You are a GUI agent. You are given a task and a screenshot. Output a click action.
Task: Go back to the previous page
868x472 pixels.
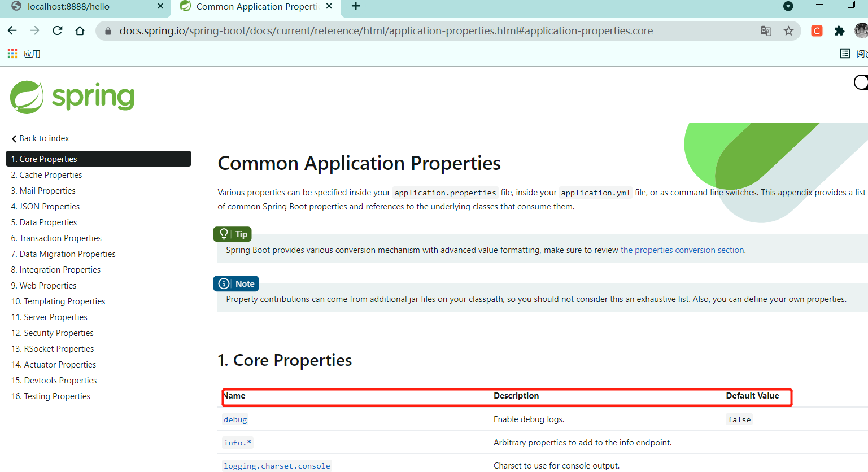tap(12, 30)
